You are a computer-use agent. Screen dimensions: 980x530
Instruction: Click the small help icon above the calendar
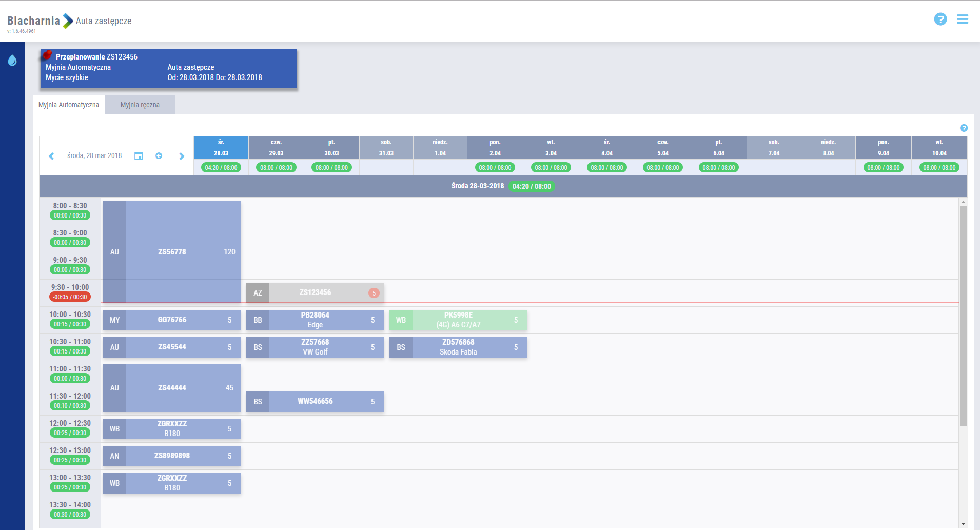coord(964,128)
